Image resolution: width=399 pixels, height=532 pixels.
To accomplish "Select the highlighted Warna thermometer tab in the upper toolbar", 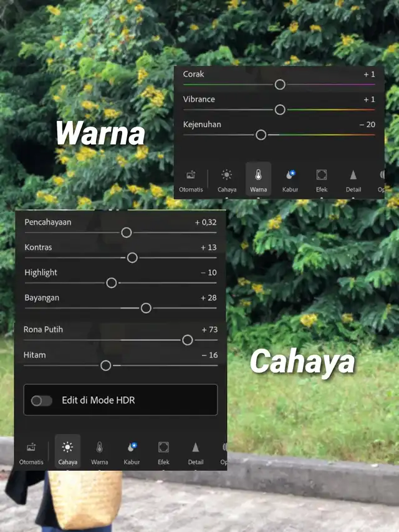I will click(x=258, y=179).
